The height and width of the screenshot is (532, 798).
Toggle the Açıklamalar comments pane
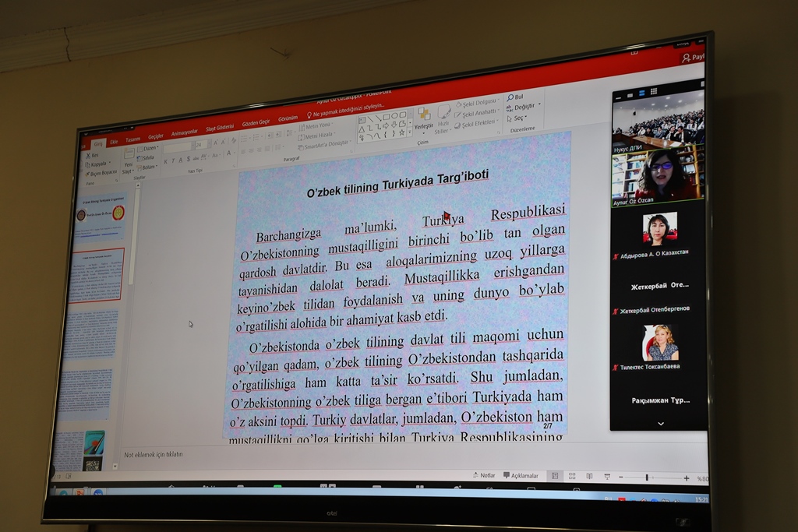coord(521,475)
